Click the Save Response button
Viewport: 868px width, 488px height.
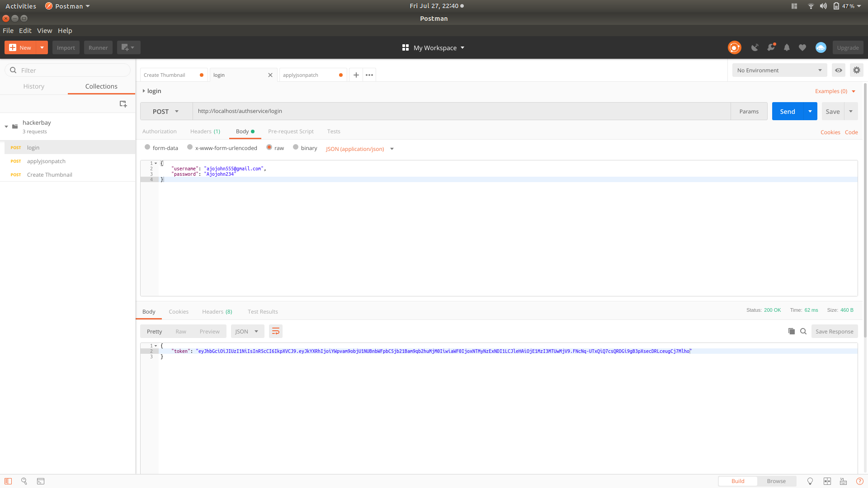pyautogui.click(x=834, y=331)
